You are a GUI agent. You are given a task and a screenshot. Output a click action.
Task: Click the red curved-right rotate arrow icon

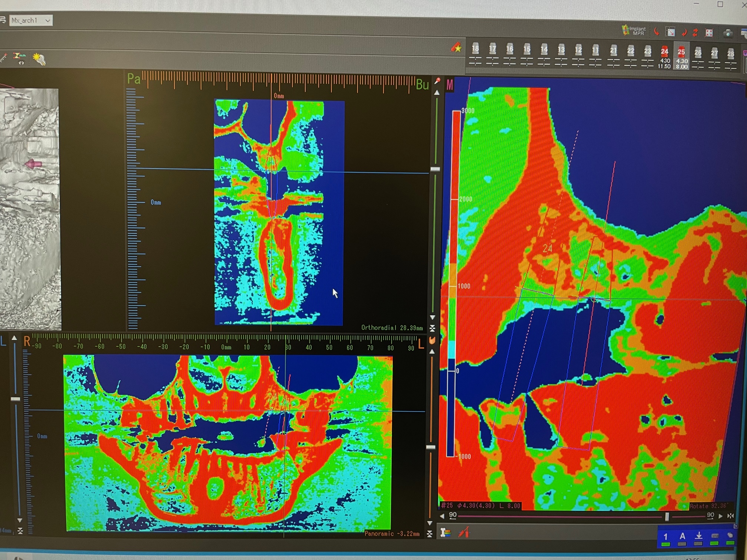(x=684, y=33)
